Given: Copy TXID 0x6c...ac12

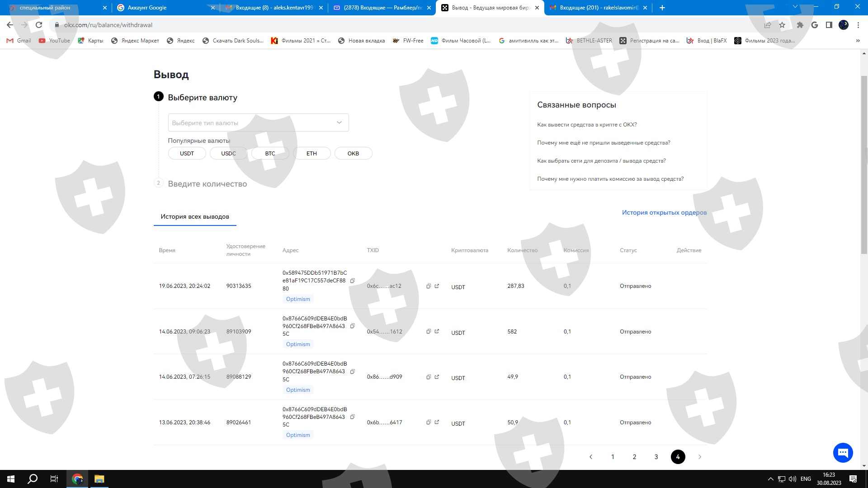Looking at the screenshot, I should (429, 286).
